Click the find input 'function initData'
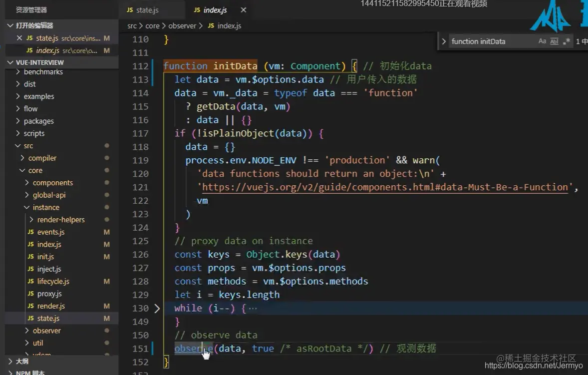Viewport: 588px width, 375px height. coord(492,41)
